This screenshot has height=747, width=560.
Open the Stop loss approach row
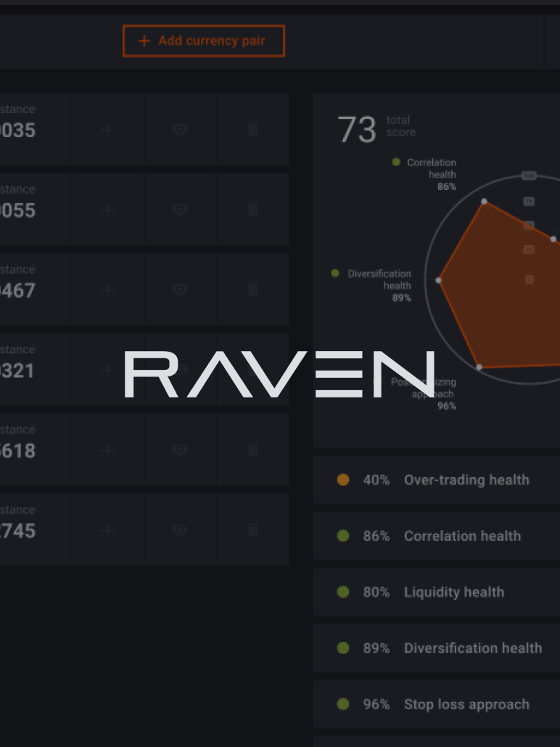(x=437, y=704)
